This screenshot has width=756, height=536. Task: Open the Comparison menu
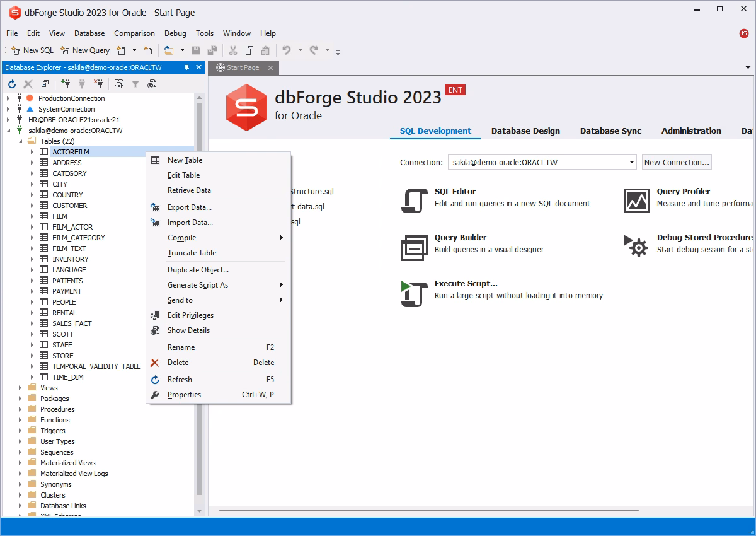[x=134, y=33]
